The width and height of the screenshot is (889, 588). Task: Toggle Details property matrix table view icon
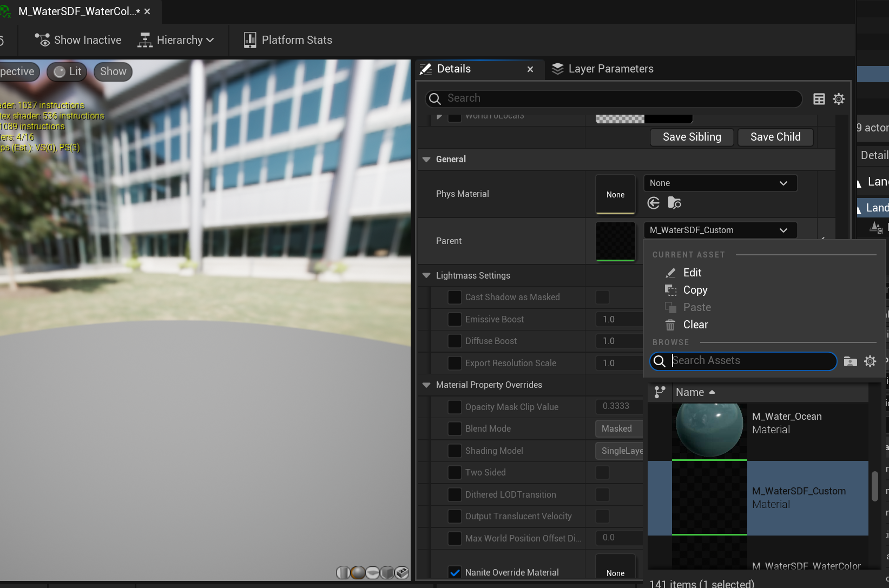click(x=819, y=99)
